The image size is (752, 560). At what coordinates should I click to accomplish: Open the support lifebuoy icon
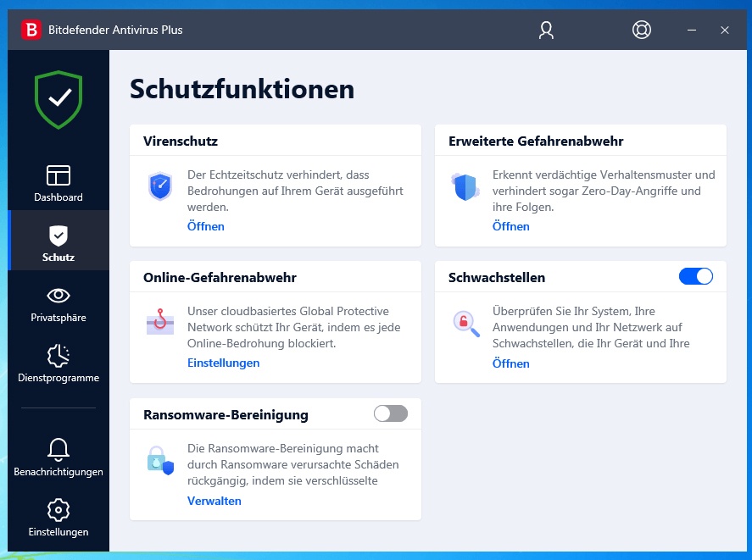coord(641,30)
